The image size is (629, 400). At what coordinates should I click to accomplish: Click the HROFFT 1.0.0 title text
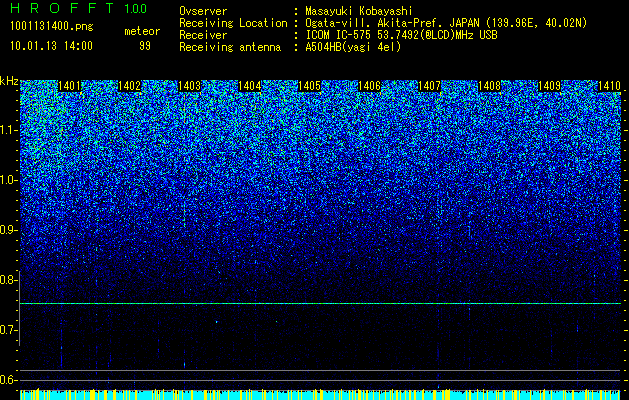coord(79,8)
